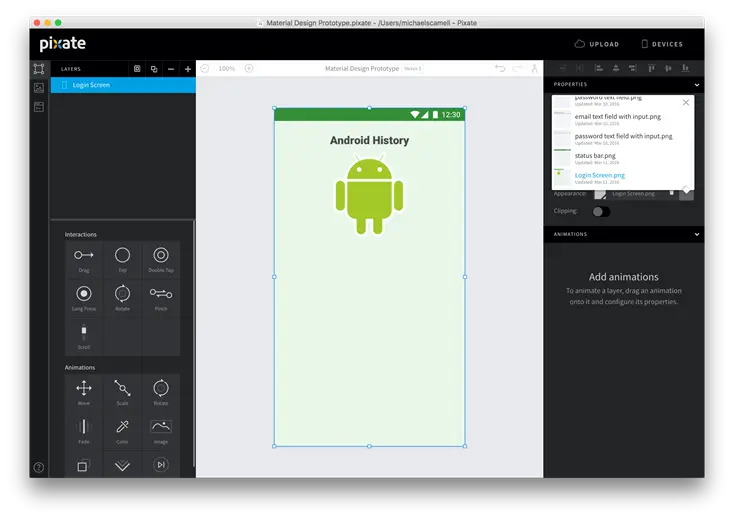This screenshot has width=734, height=520.
Task: Zoom in the canvas with plus circle
Action: point(249,68)
